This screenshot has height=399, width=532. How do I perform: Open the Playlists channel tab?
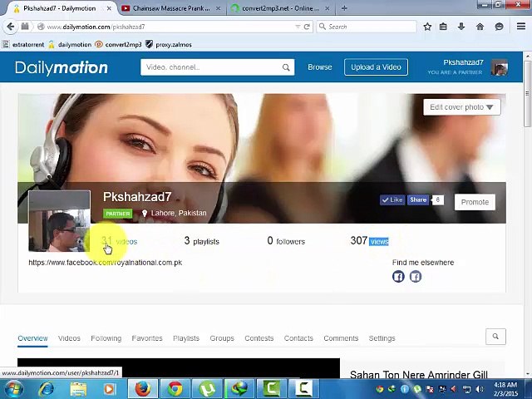[x=186, y=338]
